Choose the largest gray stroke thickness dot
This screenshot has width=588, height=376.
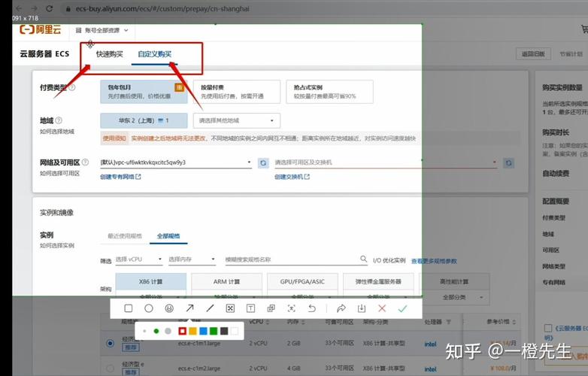[x=168, y=331]
